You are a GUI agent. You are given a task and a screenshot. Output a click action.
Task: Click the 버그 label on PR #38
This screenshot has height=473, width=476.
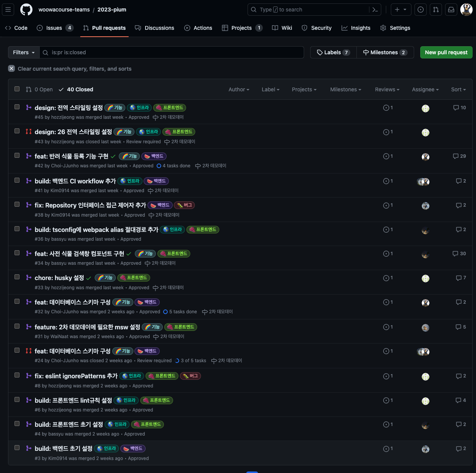tap(185, 205)
